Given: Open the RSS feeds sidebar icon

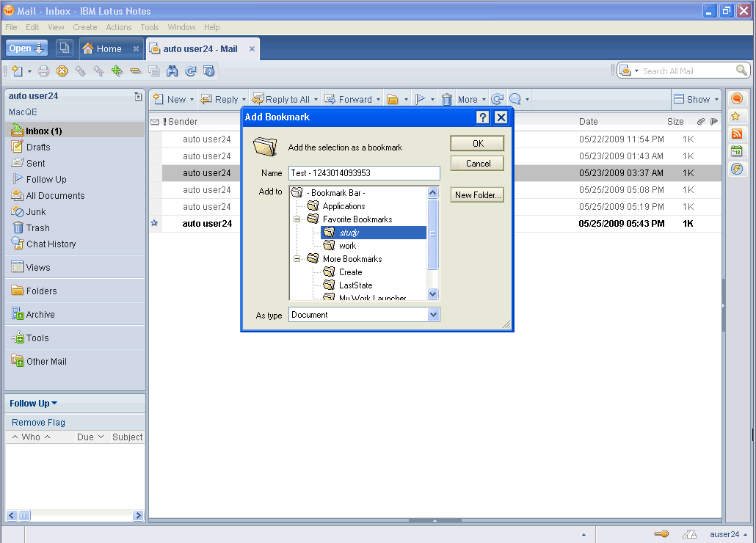Looking at the screenshot, I should click(x=737, y=134).
